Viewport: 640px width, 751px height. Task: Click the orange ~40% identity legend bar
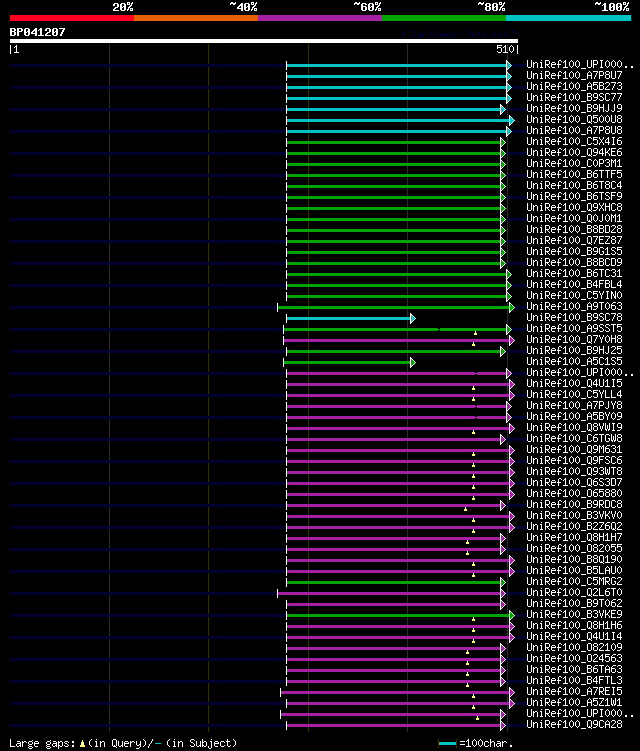pos(196,18)
